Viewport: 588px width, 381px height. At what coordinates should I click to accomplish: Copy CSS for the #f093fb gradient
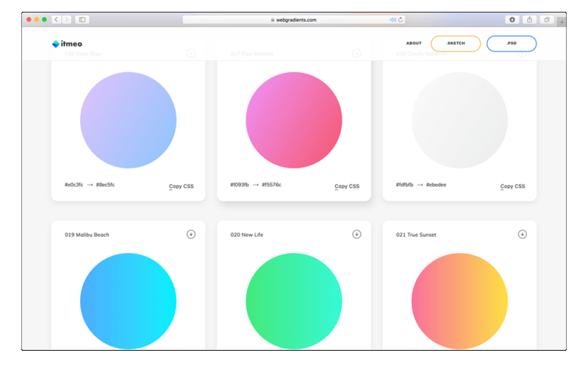tap(347, 187)
